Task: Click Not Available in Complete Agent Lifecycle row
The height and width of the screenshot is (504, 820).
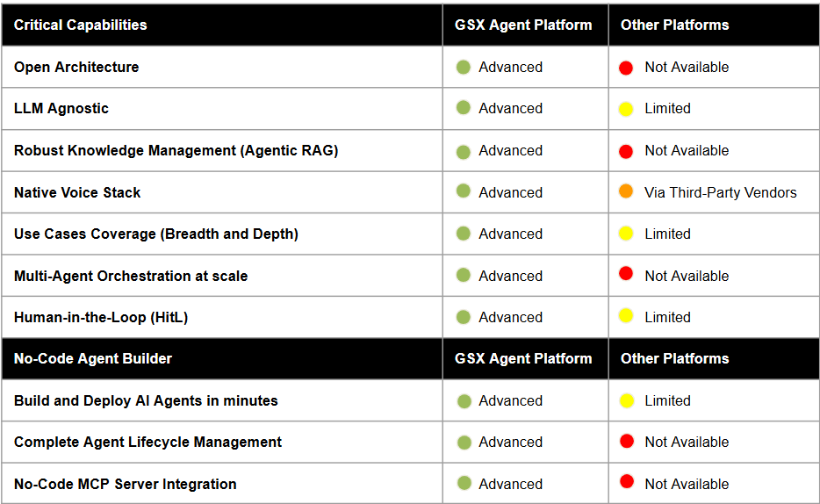Action: click(x=687, y=443)
